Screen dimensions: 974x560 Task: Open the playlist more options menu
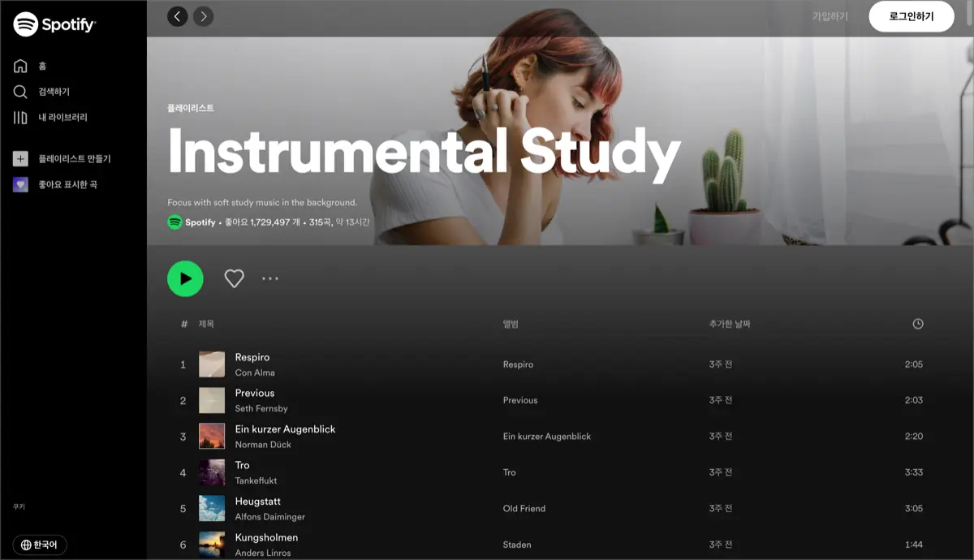tap(269, 278)
